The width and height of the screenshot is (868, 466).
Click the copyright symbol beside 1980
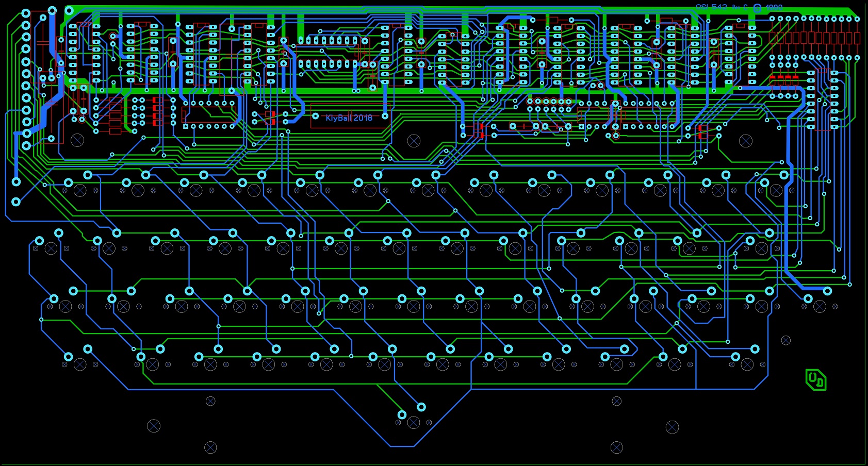point(757,8)
